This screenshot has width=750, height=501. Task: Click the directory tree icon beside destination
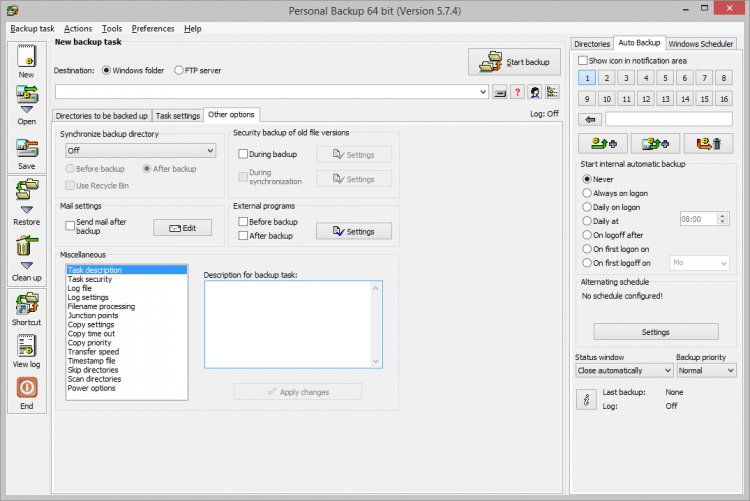[x=552, y=92]
